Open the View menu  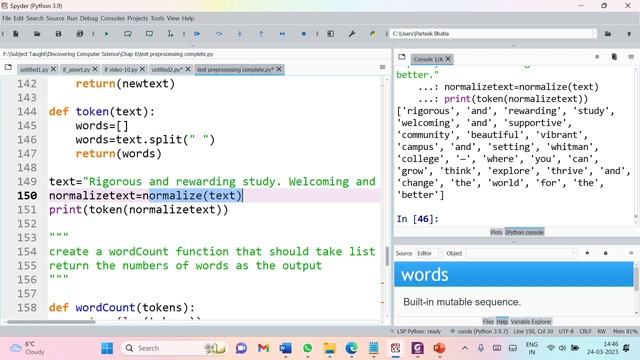(173, 18)
